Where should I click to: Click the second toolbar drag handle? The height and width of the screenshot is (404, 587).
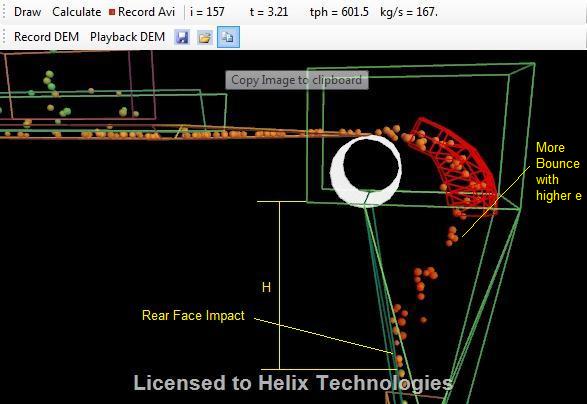point(4,37)
